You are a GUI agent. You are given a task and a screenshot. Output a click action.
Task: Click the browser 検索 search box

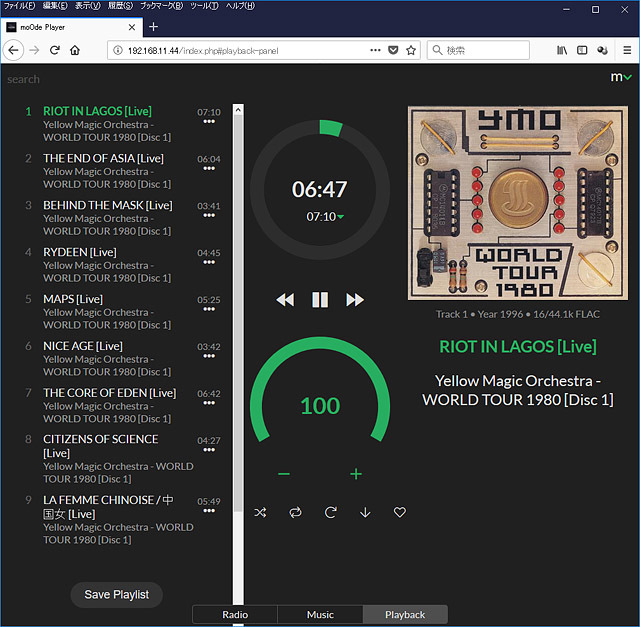pyautogui.click(x=478, y=50)
